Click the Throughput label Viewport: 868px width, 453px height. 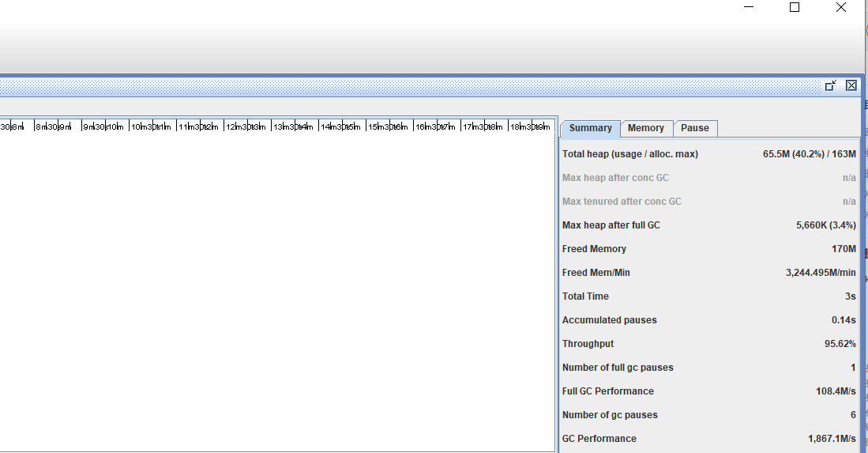(x=588, y=344)
